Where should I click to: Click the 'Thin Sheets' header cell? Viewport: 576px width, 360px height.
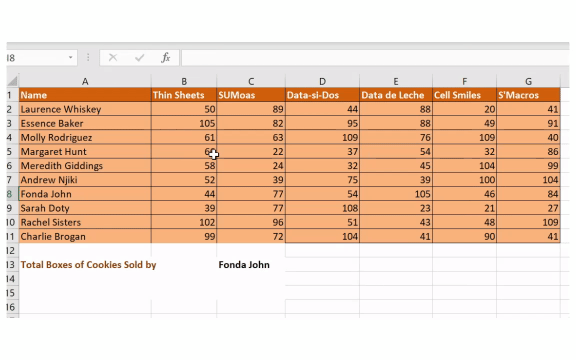pyautogui.click(x=184, y=95)
